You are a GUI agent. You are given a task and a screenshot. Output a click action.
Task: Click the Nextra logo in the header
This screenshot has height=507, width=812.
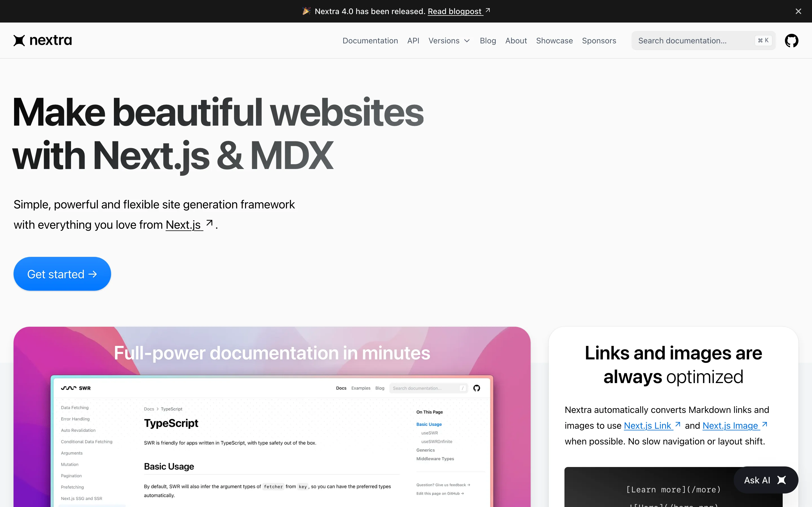(x=42, y=40)
